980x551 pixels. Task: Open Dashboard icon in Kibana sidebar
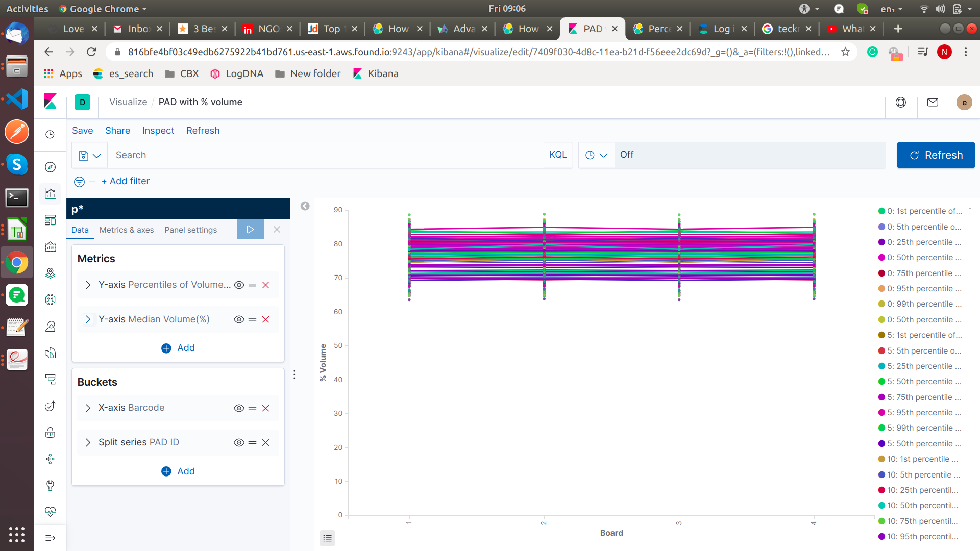coord(50,220)
